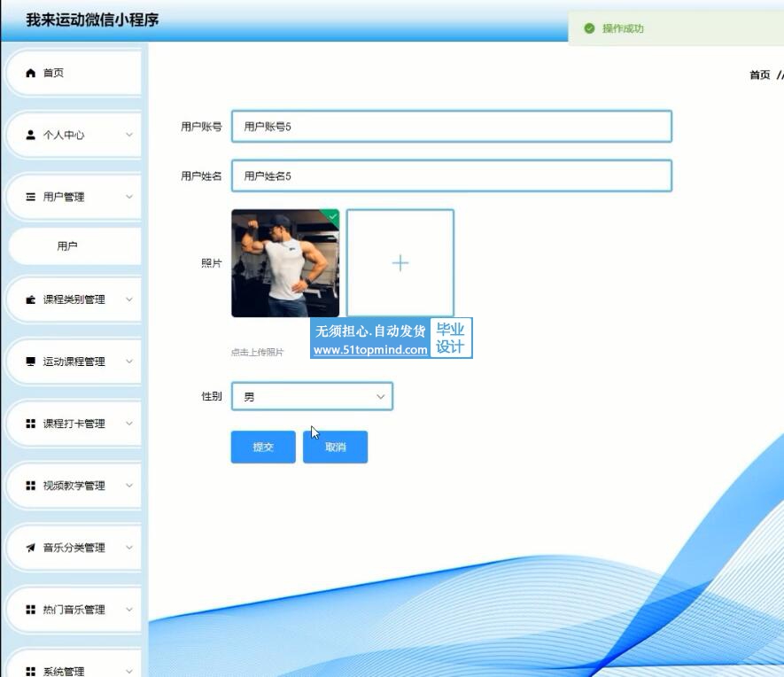This screenshot has height=677, width=784.
Task: Expand the 运动课程管理 chevron
Action: pos(129,362)
